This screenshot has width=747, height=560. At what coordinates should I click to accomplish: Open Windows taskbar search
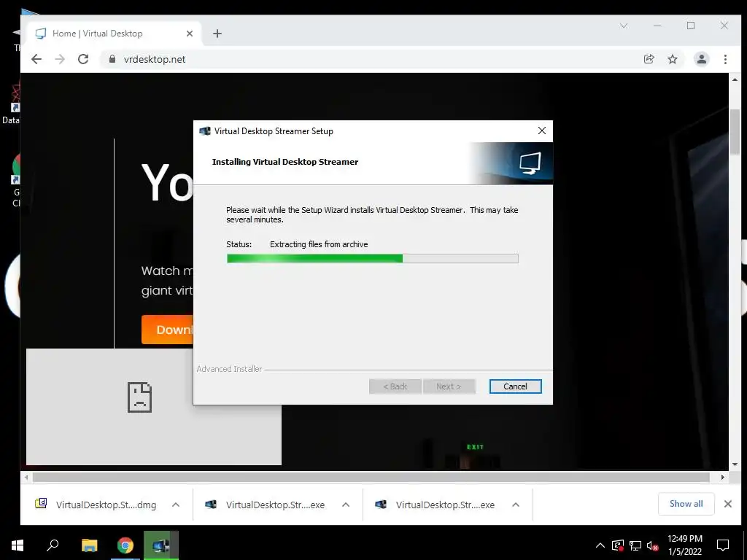click(x=53, y=545)
